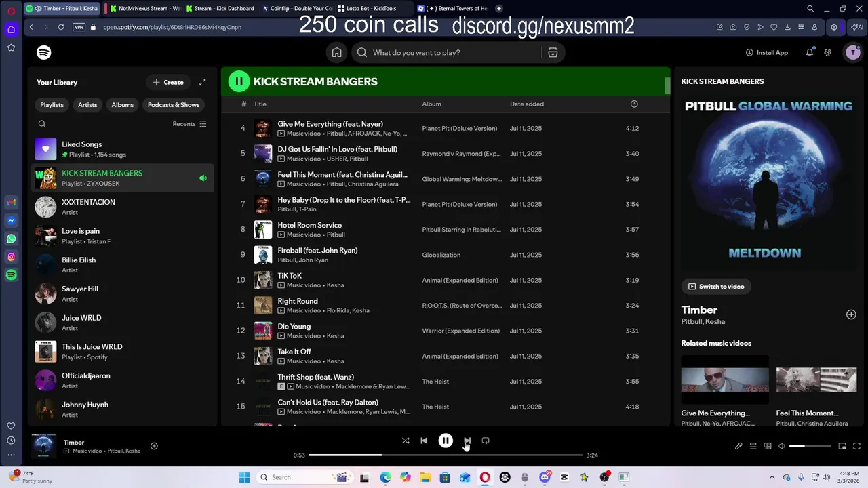Viewport: 868px width, 488px height.
Task: Open XXXTENTACION artist in library
Action: tap(123, 207)
